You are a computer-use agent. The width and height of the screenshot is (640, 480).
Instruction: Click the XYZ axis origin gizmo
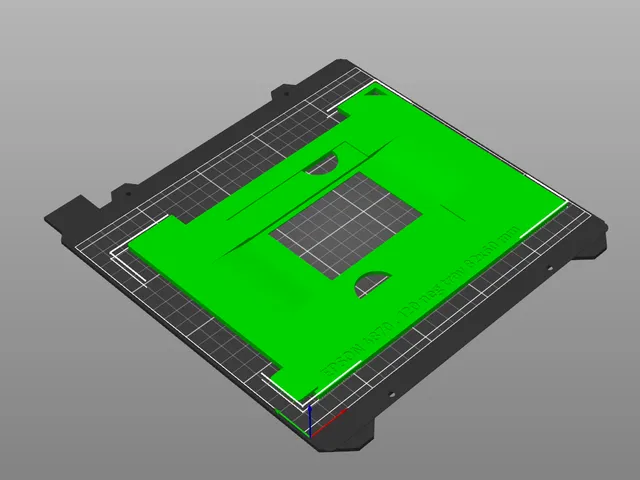[x=312, y=421]
